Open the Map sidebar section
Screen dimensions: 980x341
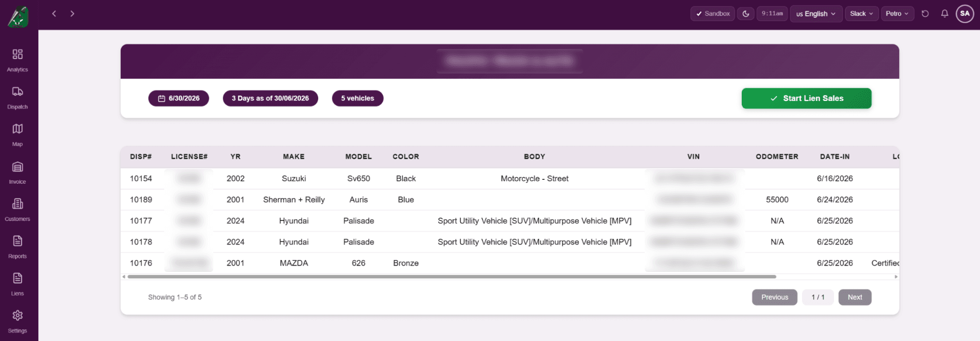pos(18,135)
